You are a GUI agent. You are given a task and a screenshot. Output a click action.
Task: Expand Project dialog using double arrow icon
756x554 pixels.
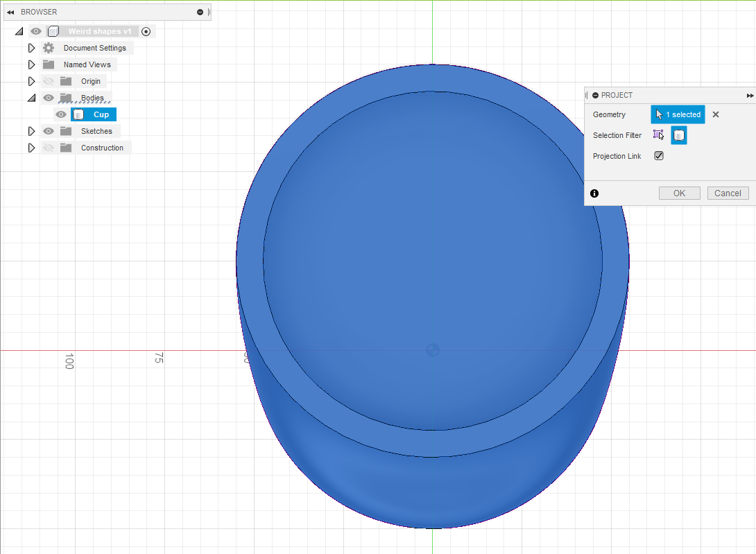click(750, 96)
